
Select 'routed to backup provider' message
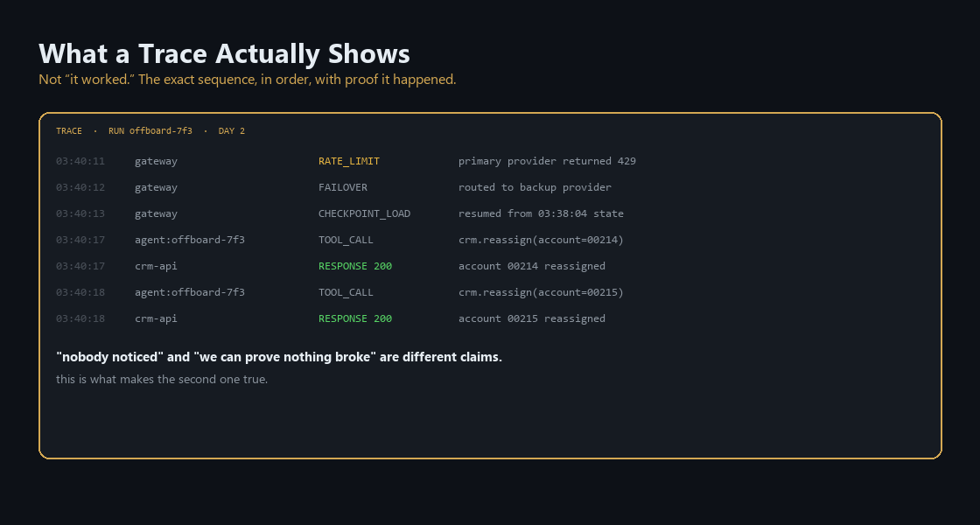[x=535, y=187]
